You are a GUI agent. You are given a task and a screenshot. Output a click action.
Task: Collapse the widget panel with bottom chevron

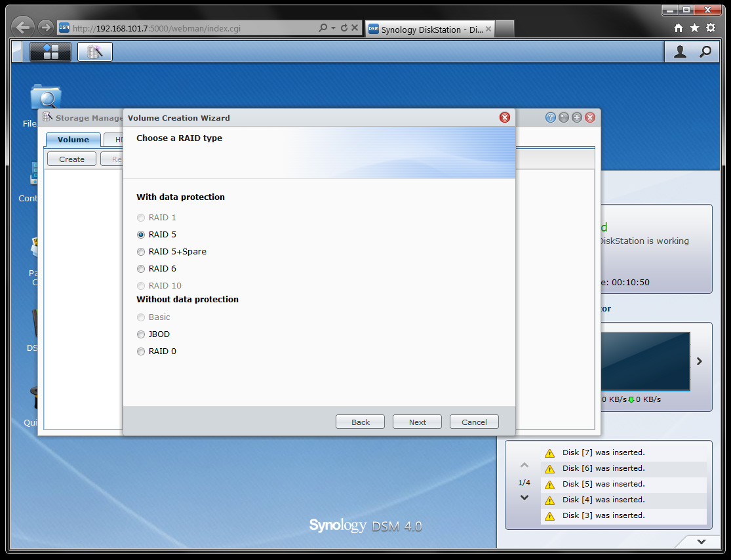coord(701,542)
